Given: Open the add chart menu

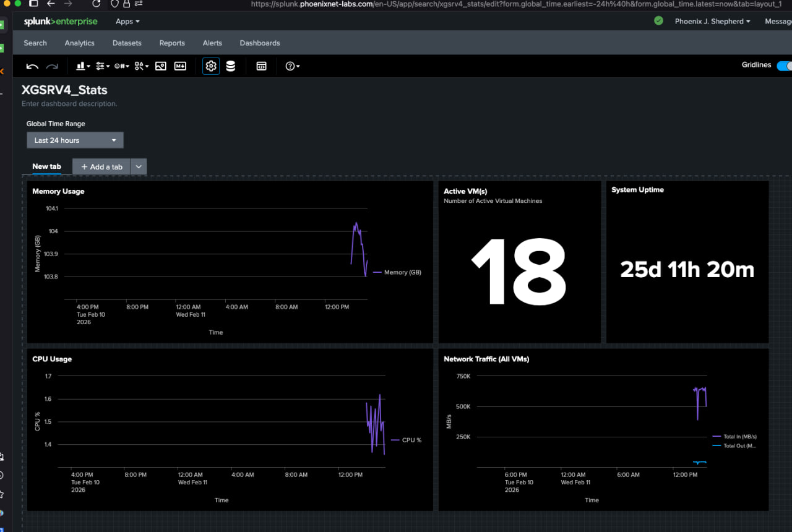Looking at the screenshot, I should click(x=82, y=66).
